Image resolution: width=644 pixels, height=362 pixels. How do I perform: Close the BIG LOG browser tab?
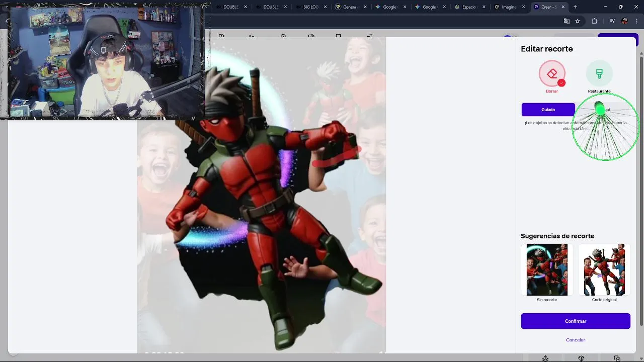pos(325,7)
